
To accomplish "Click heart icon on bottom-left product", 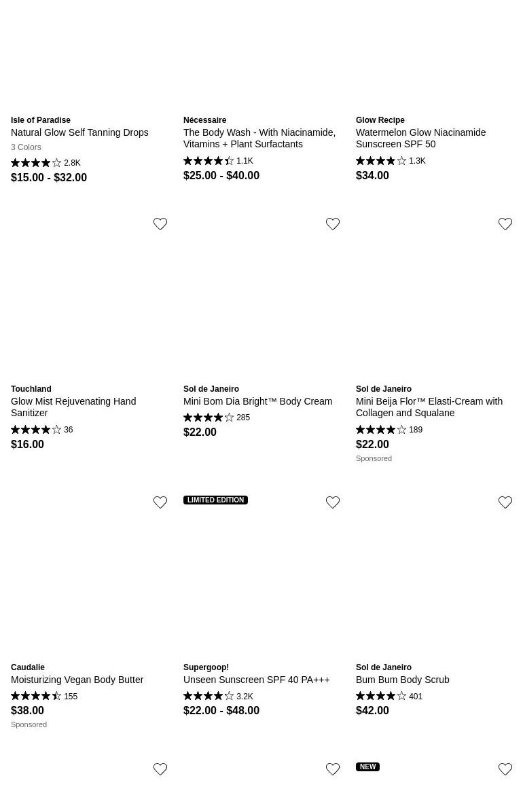I will tap(160, 769).
